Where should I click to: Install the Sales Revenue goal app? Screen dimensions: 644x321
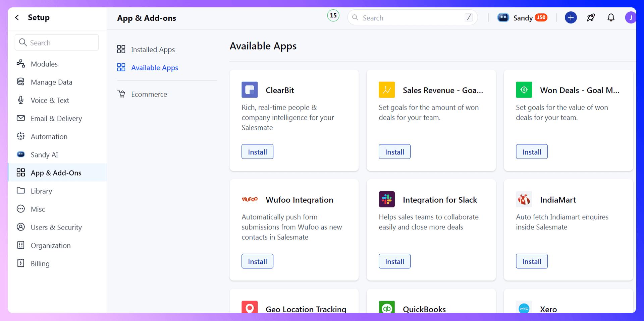tap(394, 151)
